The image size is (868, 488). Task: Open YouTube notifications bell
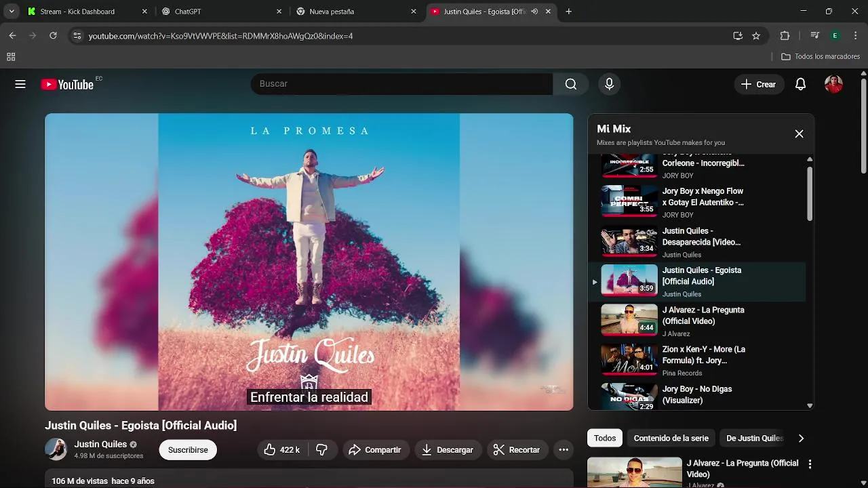(x=800, y=84)
